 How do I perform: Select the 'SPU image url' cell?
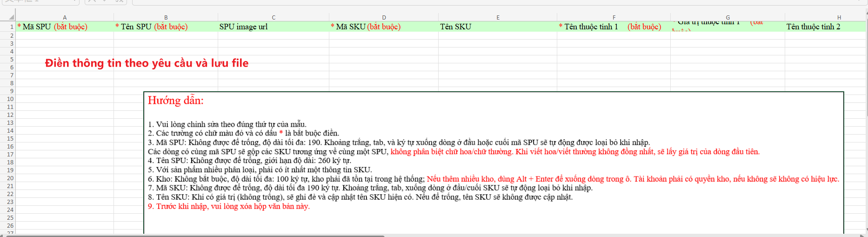(x=274, y=27)
